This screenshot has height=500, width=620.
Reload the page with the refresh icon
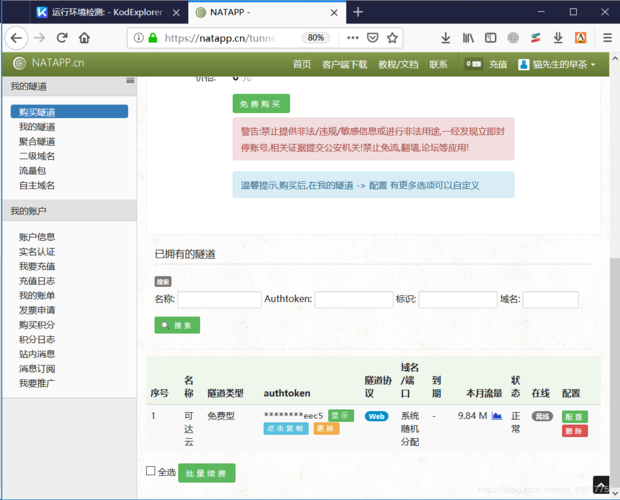click(62, 38)
